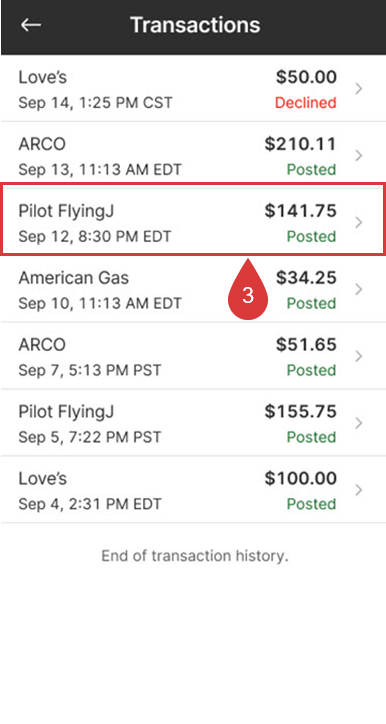Select the American Gas transaction name

tap(73, 278)
